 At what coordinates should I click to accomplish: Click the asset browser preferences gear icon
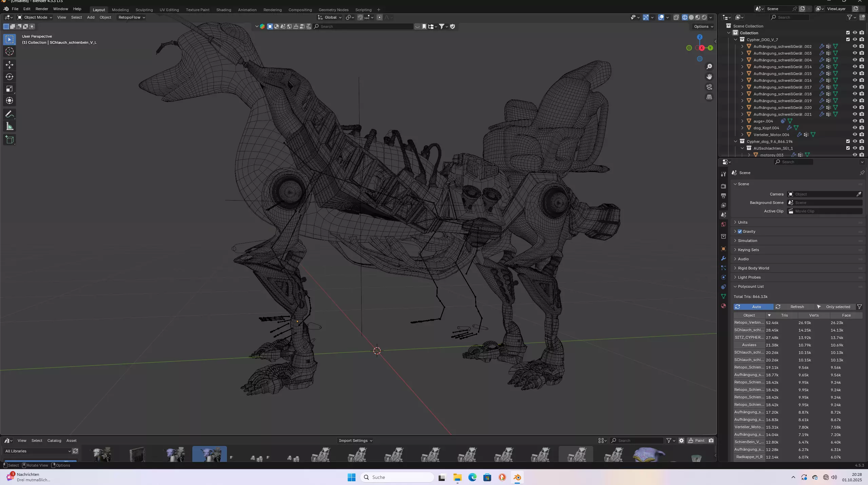point(681,441)
